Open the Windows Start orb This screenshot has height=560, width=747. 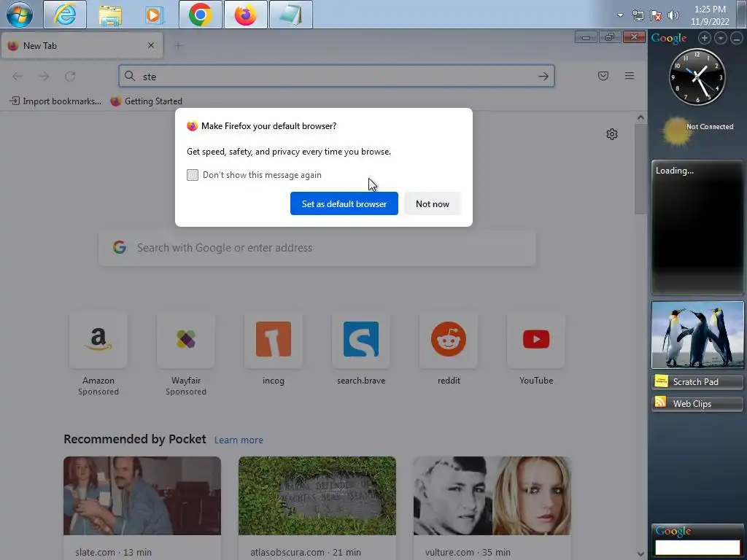tap(20, 15)
